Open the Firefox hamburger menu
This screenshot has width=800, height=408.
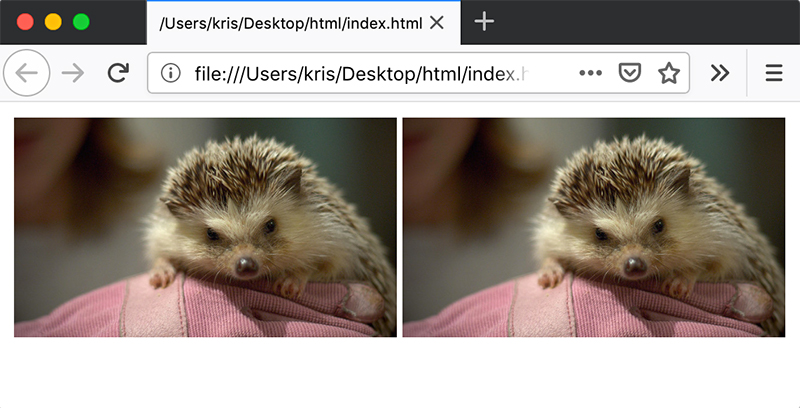click(x=774, y=73)
